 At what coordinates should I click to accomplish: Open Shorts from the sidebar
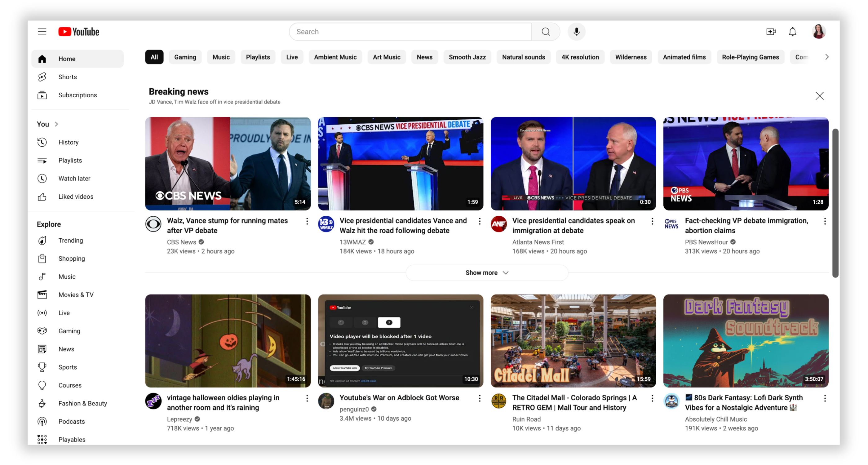coord(67,77)
